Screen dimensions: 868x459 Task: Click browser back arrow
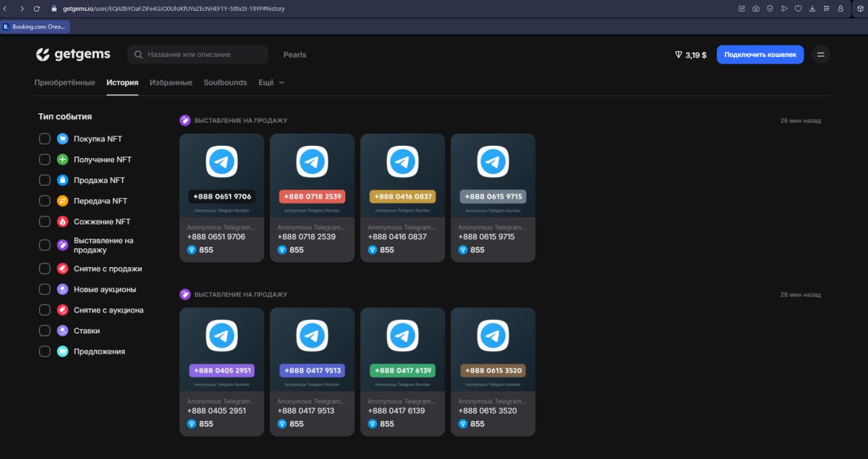pos(6,8)
